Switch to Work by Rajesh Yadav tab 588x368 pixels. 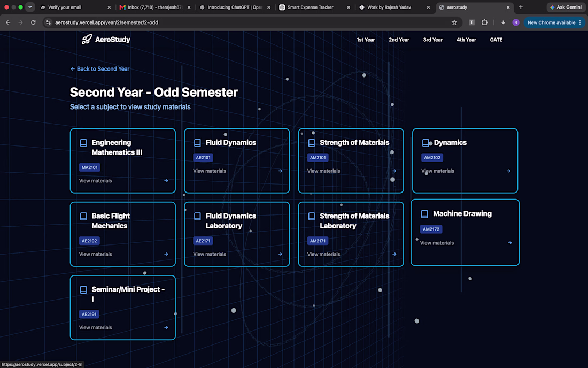pyautogui.click(x=394, y=7)
